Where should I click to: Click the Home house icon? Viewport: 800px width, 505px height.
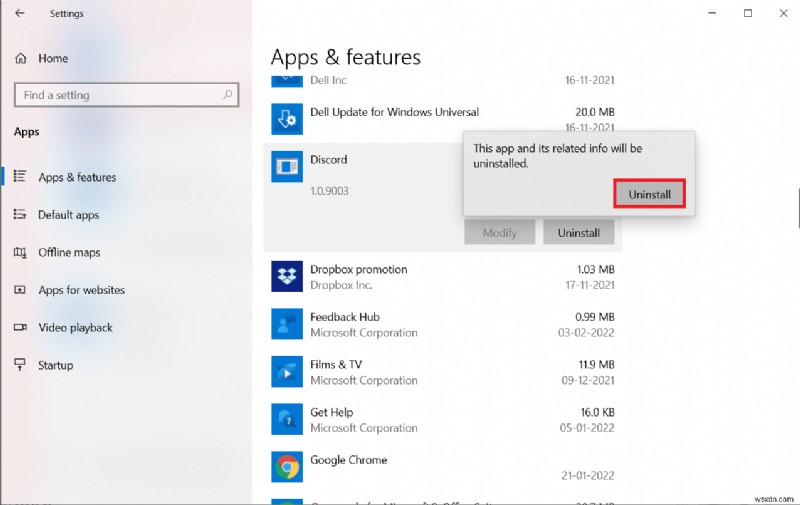[x=21, y=59]
